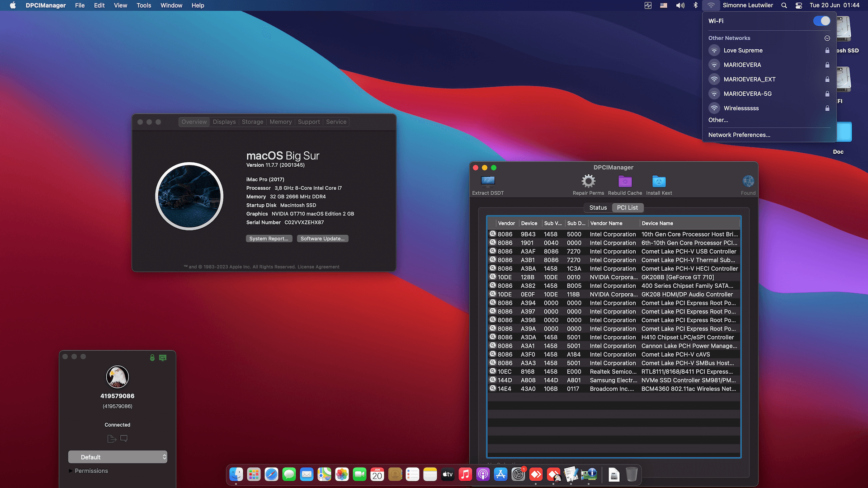Viewport: 868px width, 488px height.
Task: Select the H410 Chipset LPC/eSPI Controller row
Action: pyautogui.click(x=614, y=338)
